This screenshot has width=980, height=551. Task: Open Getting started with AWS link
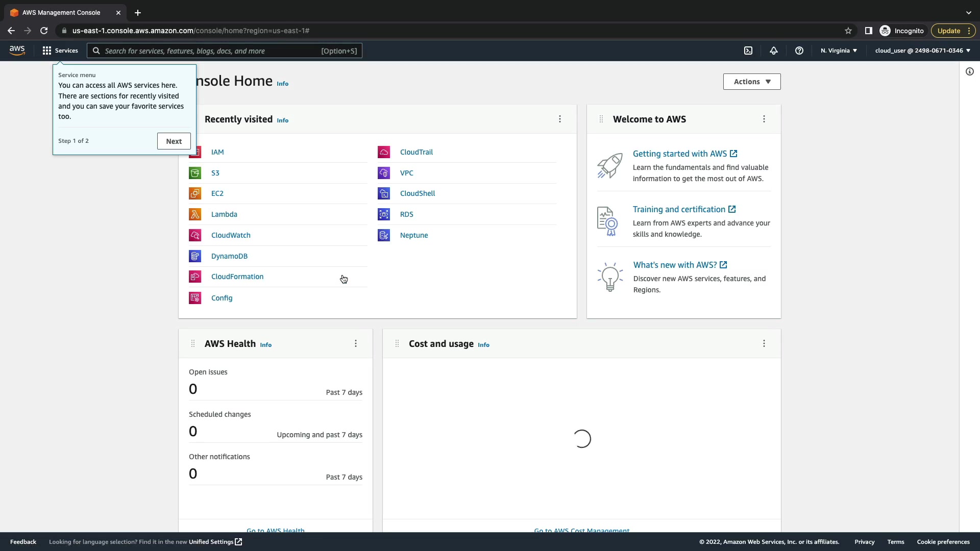(679, 154)
